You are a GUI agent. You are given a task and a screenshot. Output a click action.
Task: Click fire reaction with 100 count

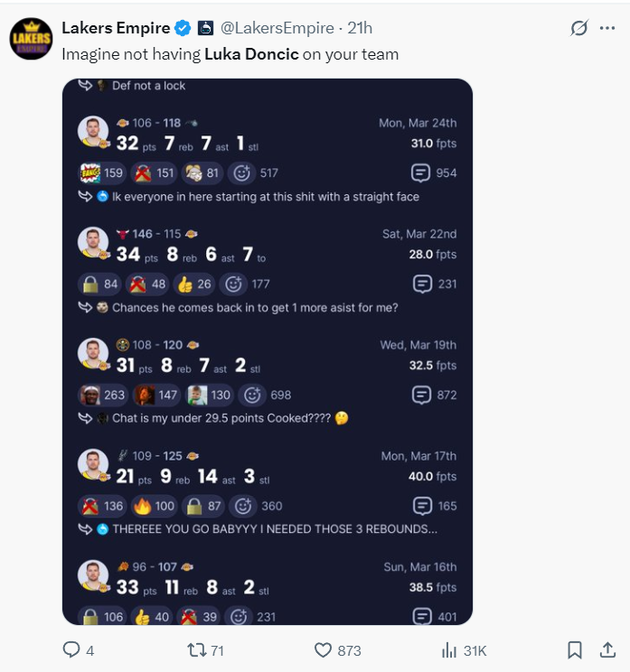point(153,506)
